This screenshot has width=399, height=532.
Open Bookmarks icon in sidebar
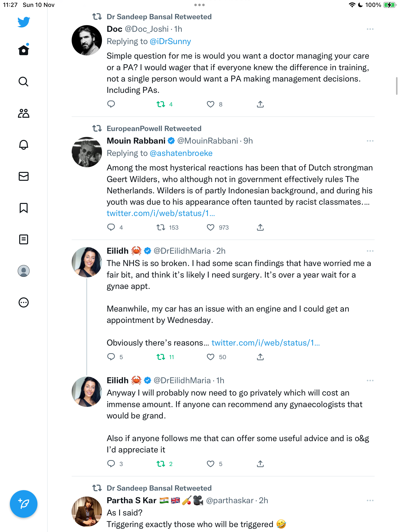point(24,208)
